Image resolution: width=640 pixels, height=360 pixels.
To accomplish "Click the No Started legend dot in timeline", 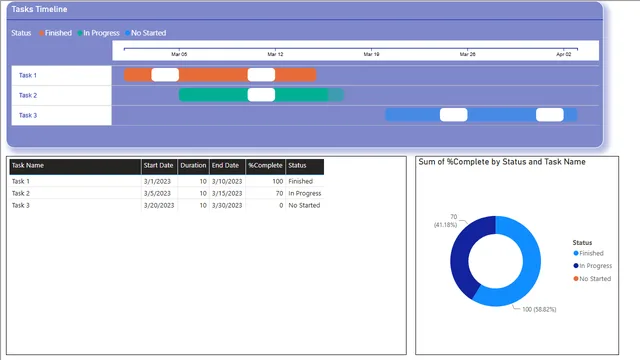I will point(128,33).
